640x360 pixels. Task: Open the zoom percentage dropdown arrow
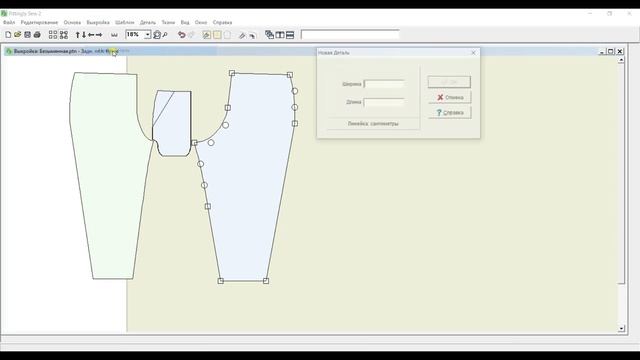coord(147,35)
